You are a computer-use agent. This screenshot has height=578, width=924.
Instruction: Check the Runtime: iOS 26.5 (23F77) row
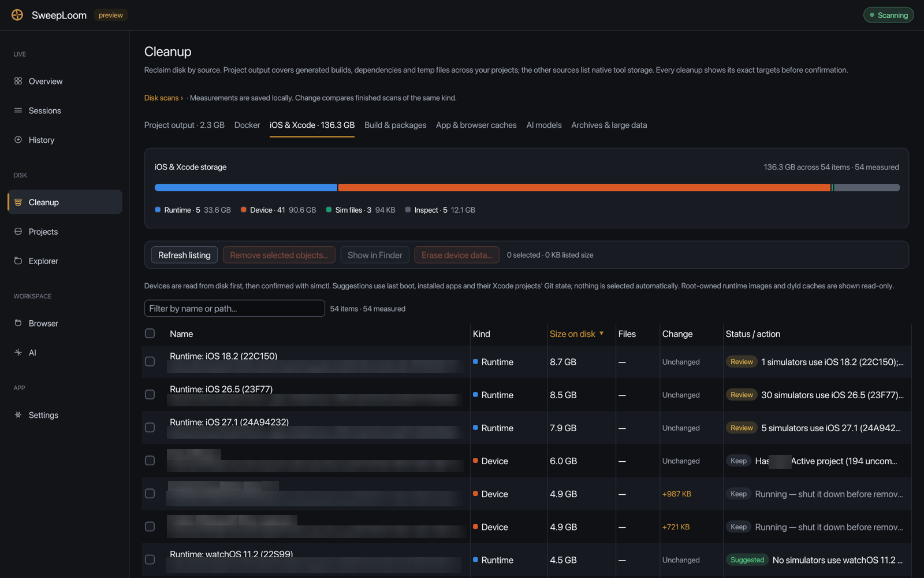point(150,395)
